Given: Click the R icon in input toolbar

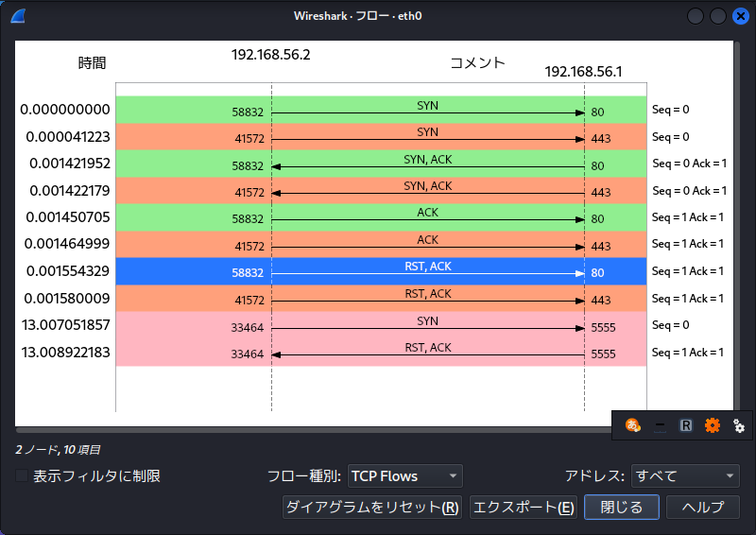Looking at the screenshot, I should (x=686, y=425).
